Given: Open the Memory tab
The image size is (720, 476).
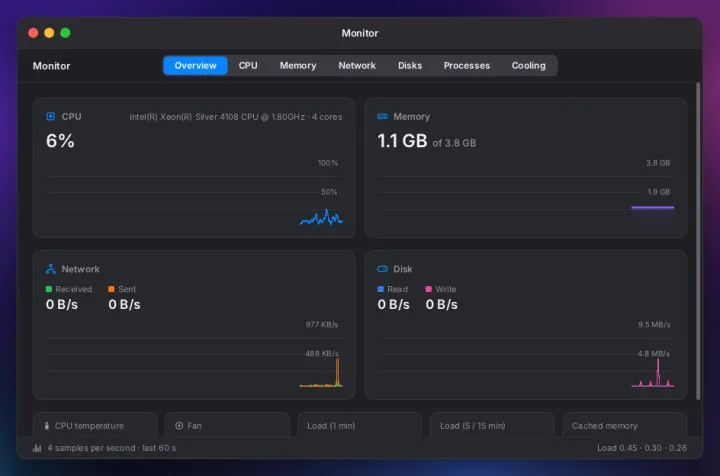Looking at the screenshot, I should (x=298, y=66).
